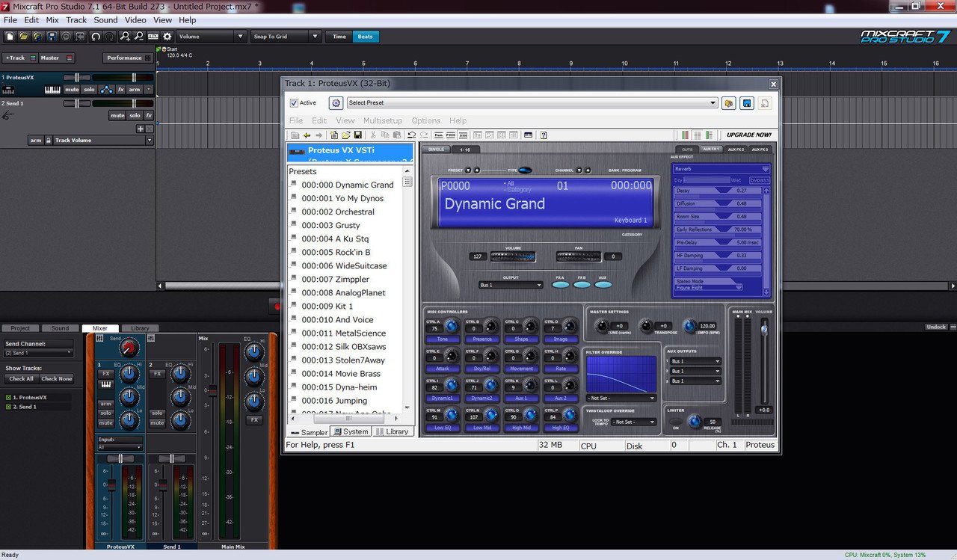
Task: Click the Proteus VX back arrow icon
Action: pyautogui.click(x=307, y=135)
